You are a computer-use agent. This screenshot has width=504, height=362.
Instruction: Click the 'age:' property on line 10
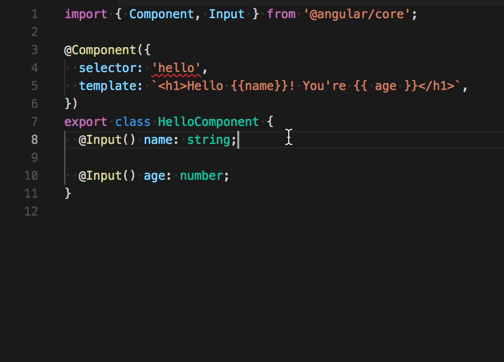coord(157,176)
